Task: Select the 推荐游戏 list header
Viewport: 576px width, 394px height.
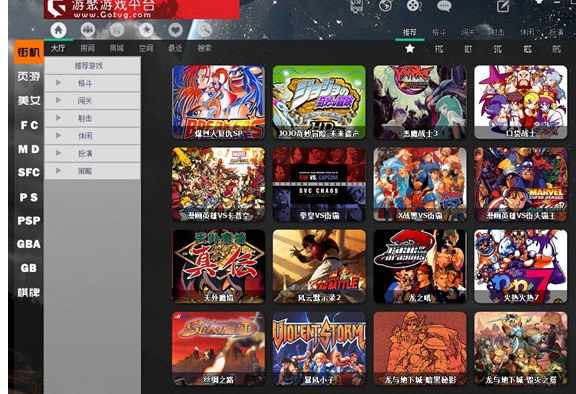Action: (x=92, y=65)
